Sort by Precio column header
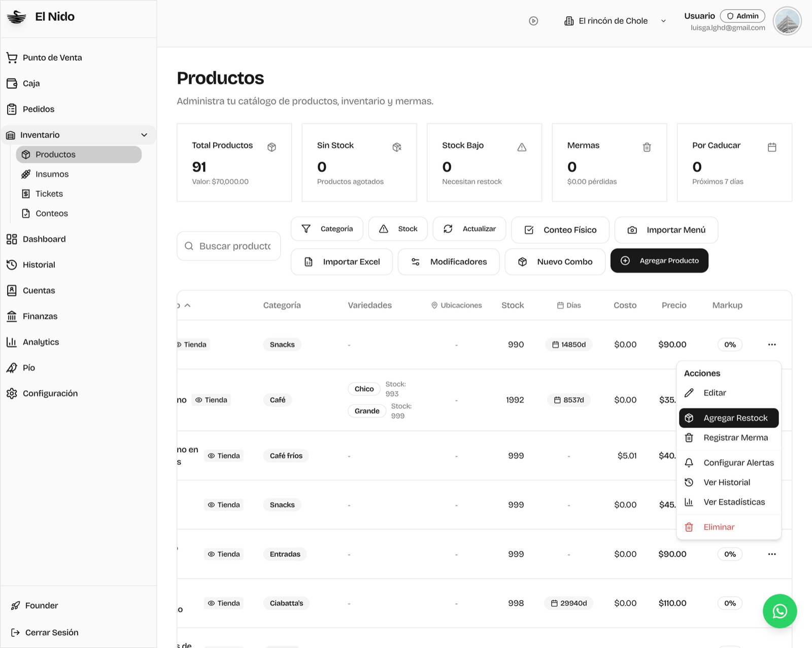Screen dimensions: 812x648 coord(674,305)
